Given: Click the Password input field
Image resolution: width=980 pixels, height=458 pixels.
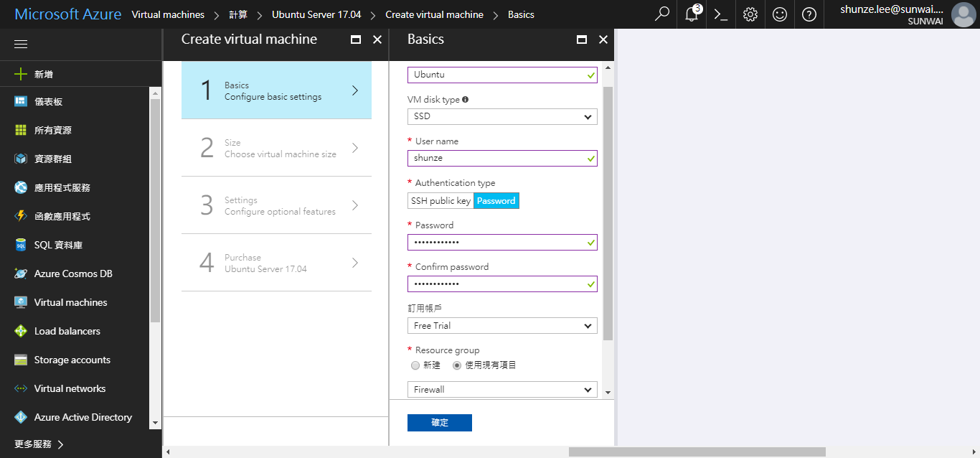Looking at the screenshot, I should tap(502, 243).
